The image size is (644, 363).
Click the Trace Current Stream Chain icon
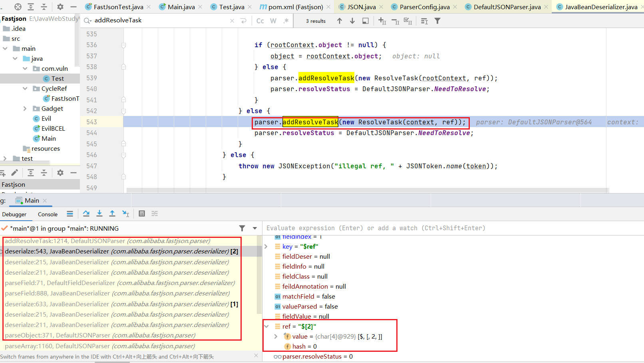pyautogui.click(x=155, y=213)
